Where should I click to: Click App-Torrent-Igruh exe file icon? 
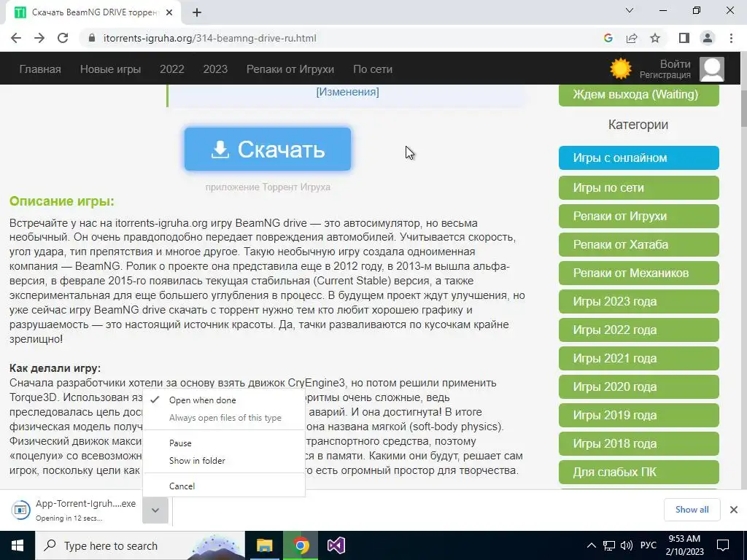point(20,510)
